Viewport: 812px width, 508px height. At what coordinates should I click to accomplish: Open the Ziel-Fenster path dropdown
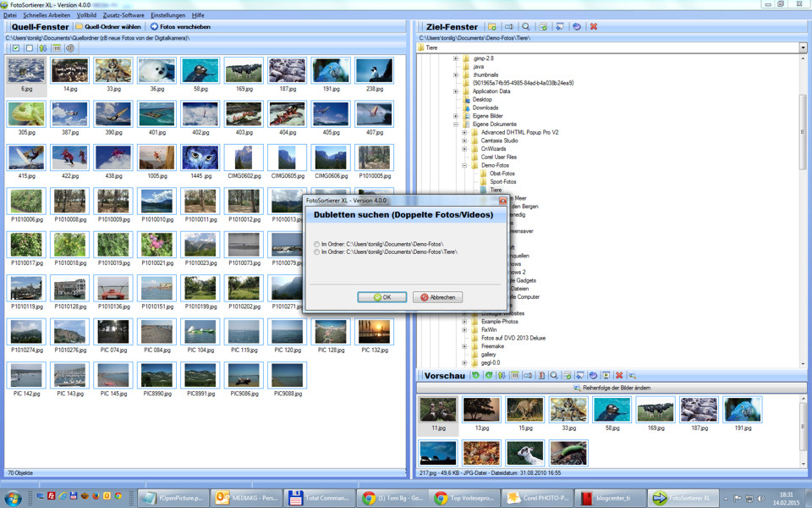(802, 46)
